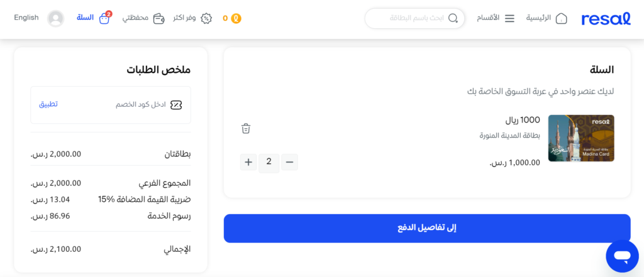Open the وفر اكثر discount badge icon
Viewport: 644px width, 277px height.
pyautogui.click(x=206, y=18)
